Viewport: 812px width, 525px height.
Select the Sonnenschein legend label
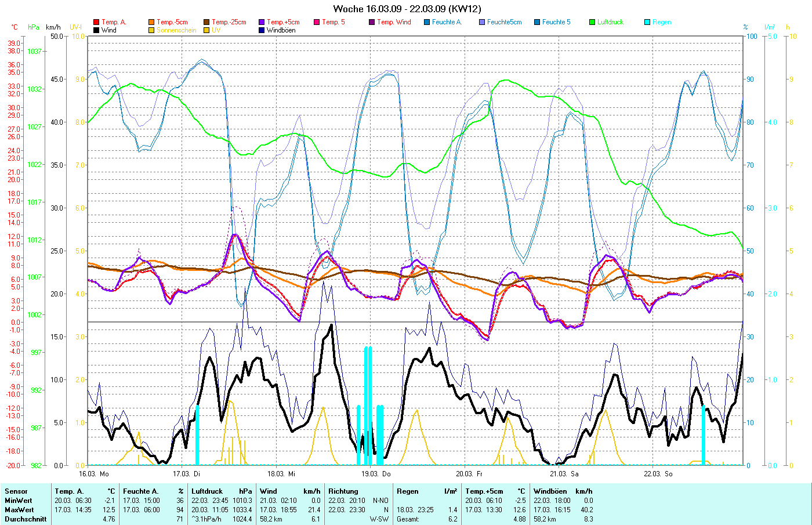[x=176, y=30]
